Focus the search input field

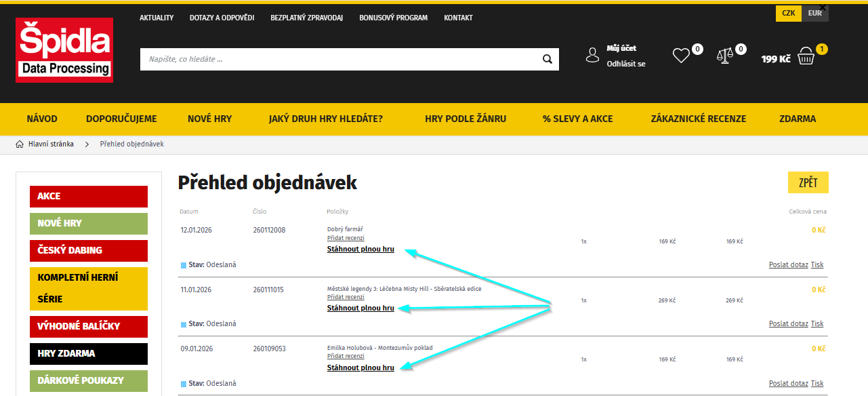[339, 59]
